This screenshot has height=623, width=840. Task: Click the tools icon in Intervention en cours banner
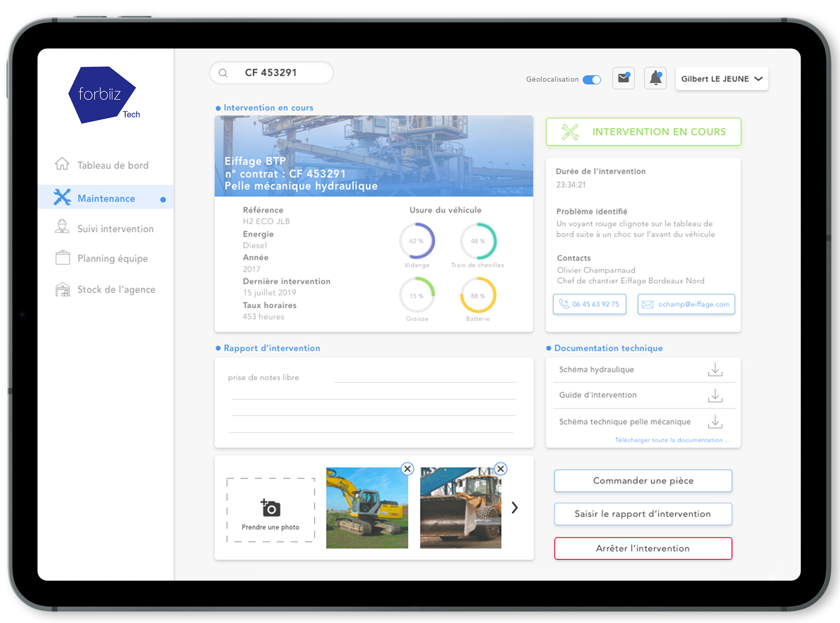tap(570, 132)
